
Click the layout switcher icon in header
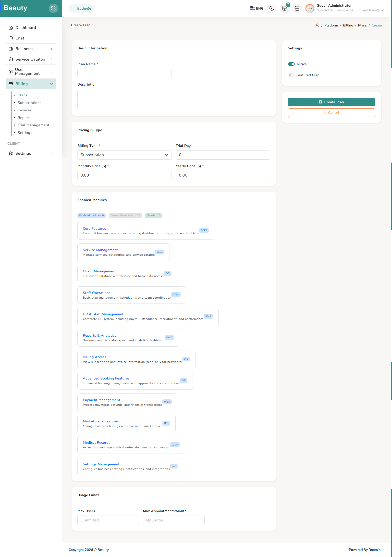(297, 8)
